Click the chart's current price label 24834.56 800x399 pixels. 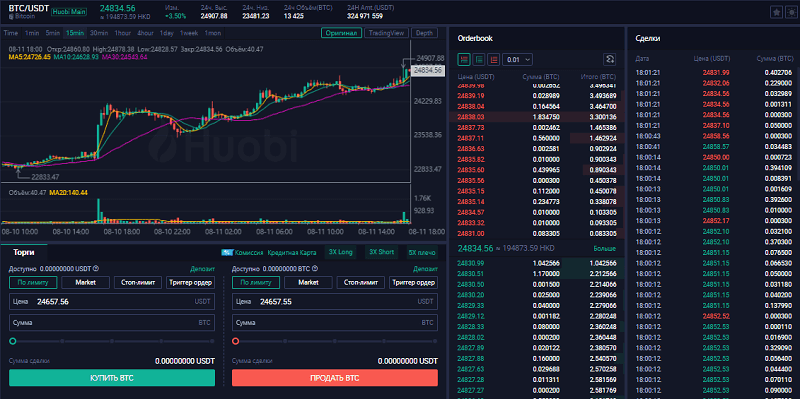coord(429,70)
